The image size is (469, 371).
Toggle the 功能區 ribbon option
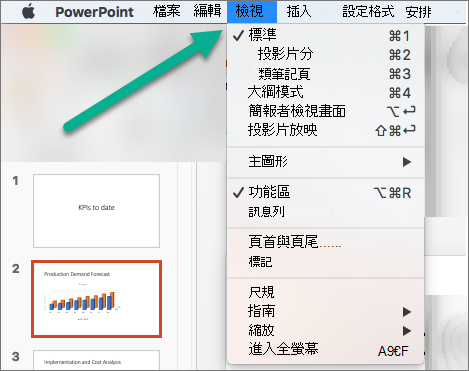coord(325,193)
